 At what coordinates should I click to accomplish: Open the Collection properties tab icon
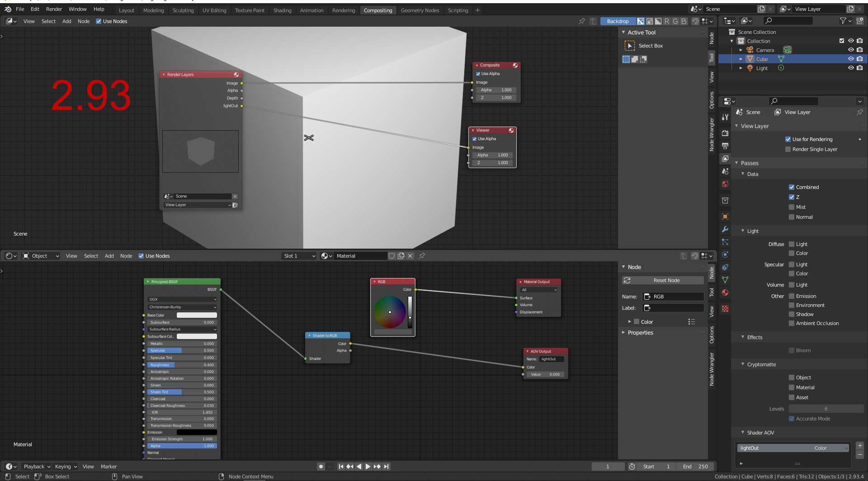pyautogui.click(x=725, y=200)
